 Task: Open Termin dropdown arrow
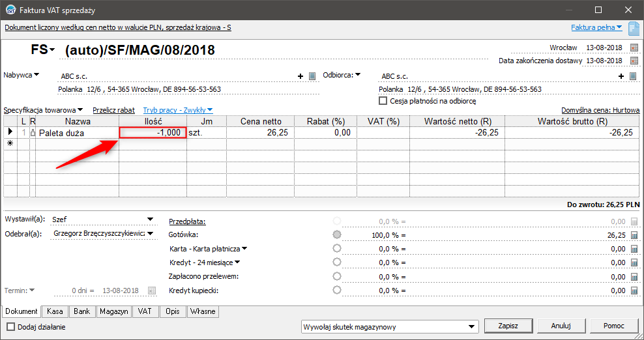(32, 290)
